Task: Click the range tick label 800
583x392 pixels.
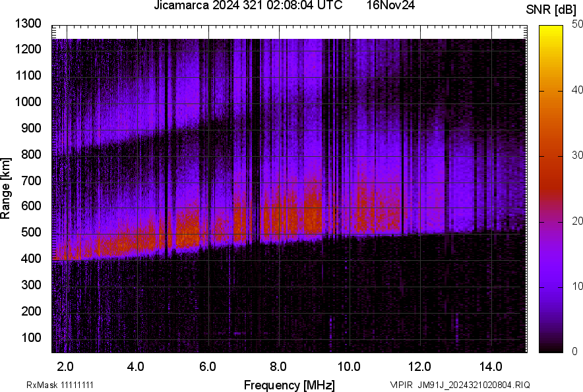Action: tap(31, 154)
